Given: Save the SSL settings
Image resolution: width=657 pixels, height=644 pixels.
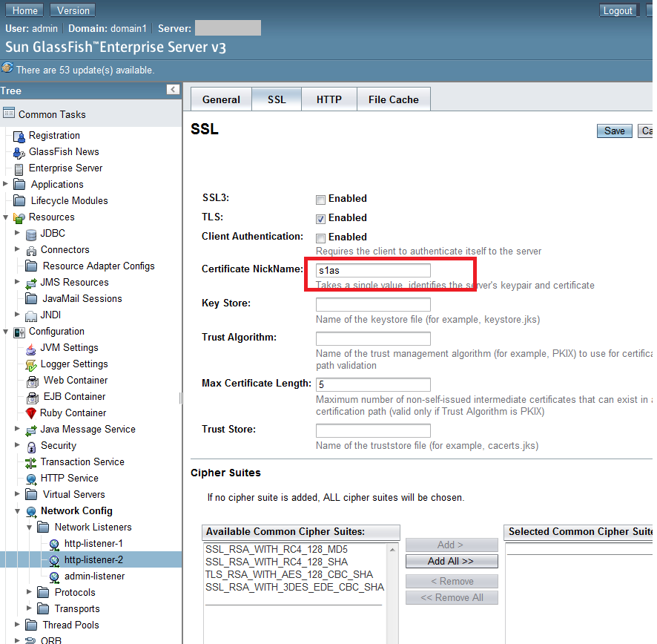Looking at the screenshot, I should pyautogui.click(x=614, y=131).
